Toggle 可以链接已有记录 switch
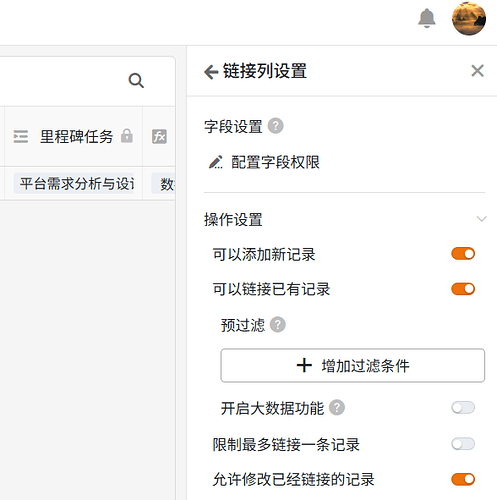Screen dimensions: 497x500 click(463, 289)
